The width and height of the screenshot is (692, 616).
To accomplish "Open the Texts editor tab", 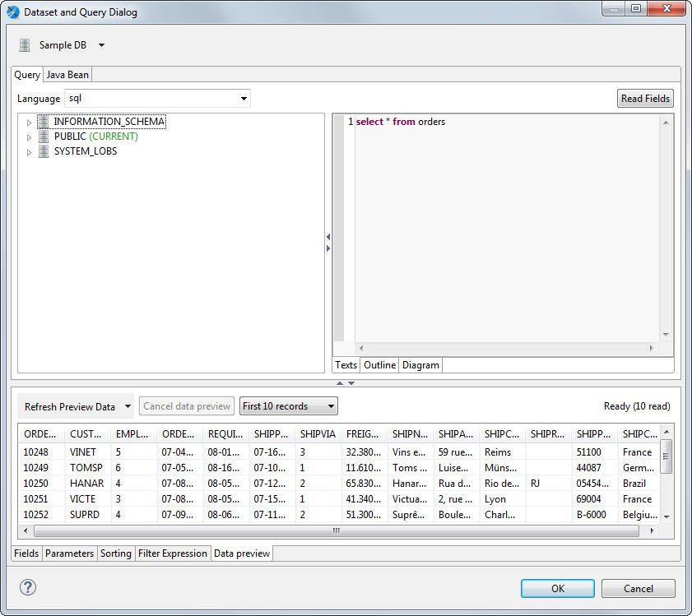I will pos(346,365).
